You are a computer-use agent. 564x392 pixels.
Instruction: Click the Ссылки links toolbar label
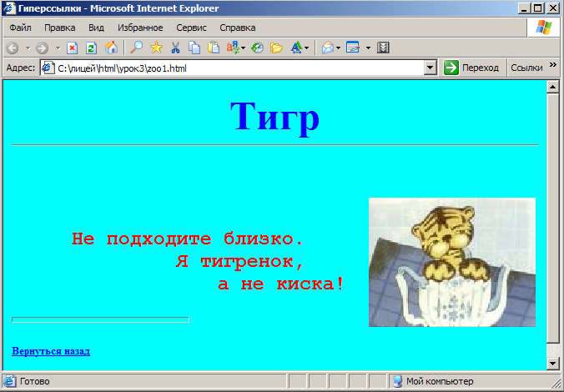click(x=526, y=68)
